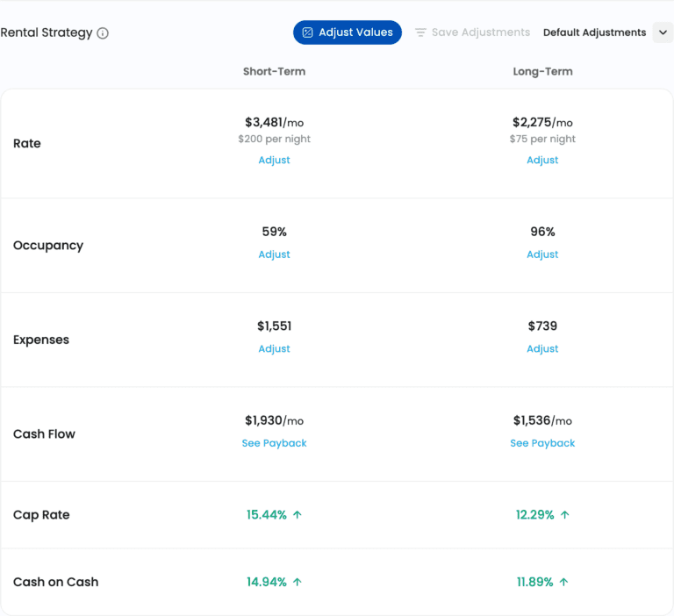The height and width of the screenshot is (616, 674).
Task: See Payback for Long-Term cash flow
Action: pos(542,443)
